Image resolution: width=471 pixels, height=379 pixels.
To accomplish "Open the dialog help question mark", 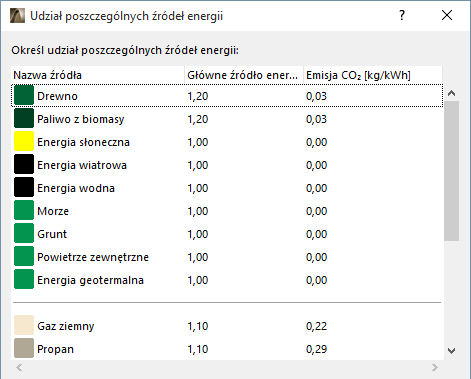I will [x=402, y=15].
